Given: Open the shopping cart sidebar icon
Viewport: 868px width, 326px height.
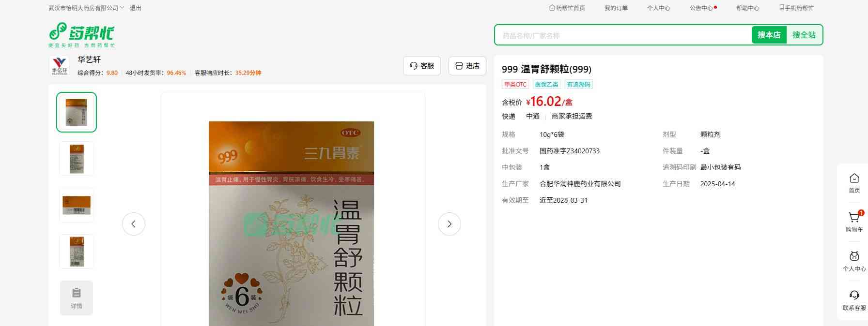Looking at the screenshot, I should [854, 218].
